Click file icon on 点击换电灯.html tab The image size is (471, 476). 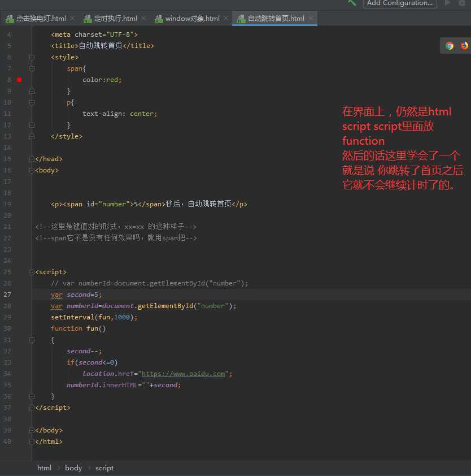10,19
